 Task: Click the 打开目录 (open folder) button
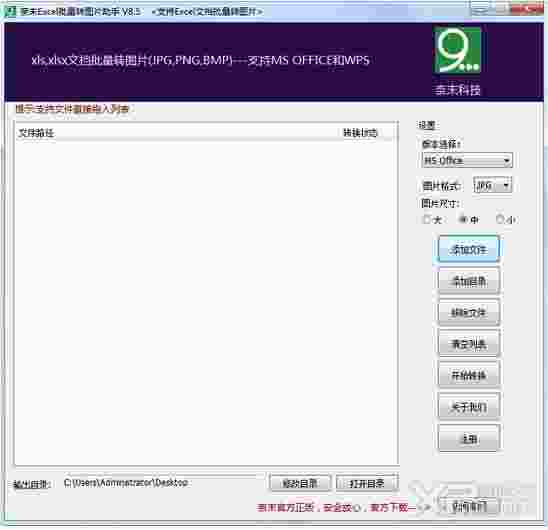click(367, 484)
